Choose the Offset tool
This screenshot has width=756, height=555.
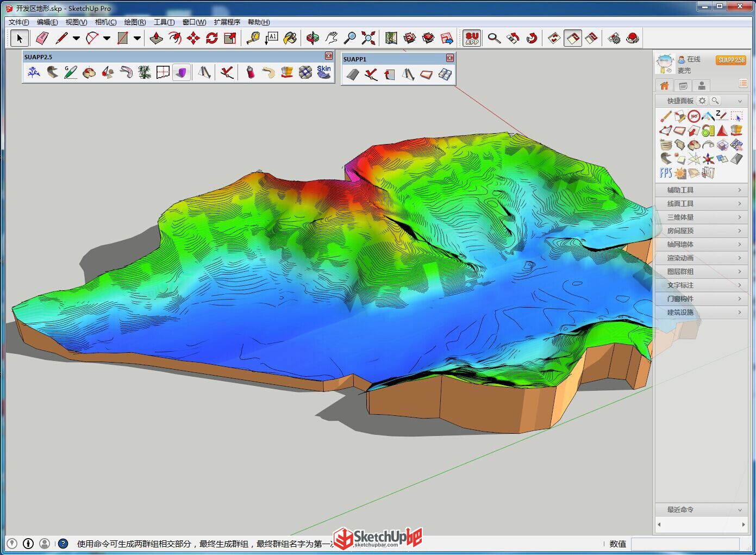point(174,38)
